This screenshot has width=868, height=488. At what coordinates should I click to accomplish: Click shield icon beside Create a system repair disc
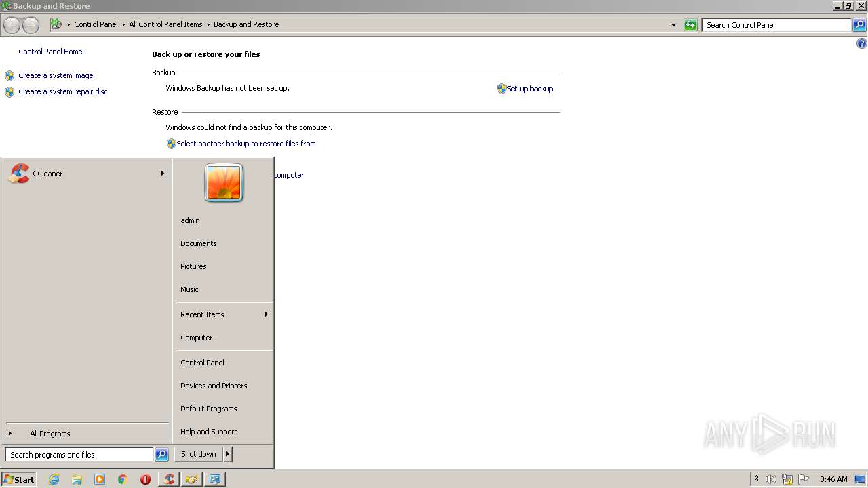point(9,92)
